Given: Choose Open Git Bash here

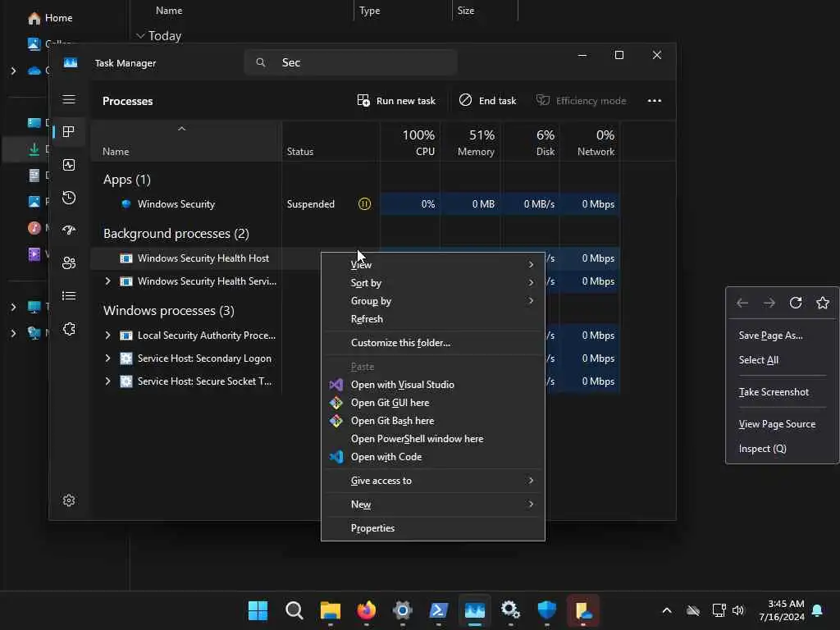Looking at the screenshot, I should point(432,421).
